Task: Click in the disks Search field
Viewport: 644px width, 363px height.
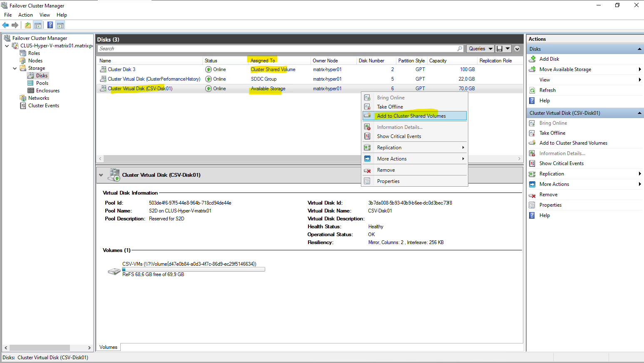Action: (x=275, y=49)
